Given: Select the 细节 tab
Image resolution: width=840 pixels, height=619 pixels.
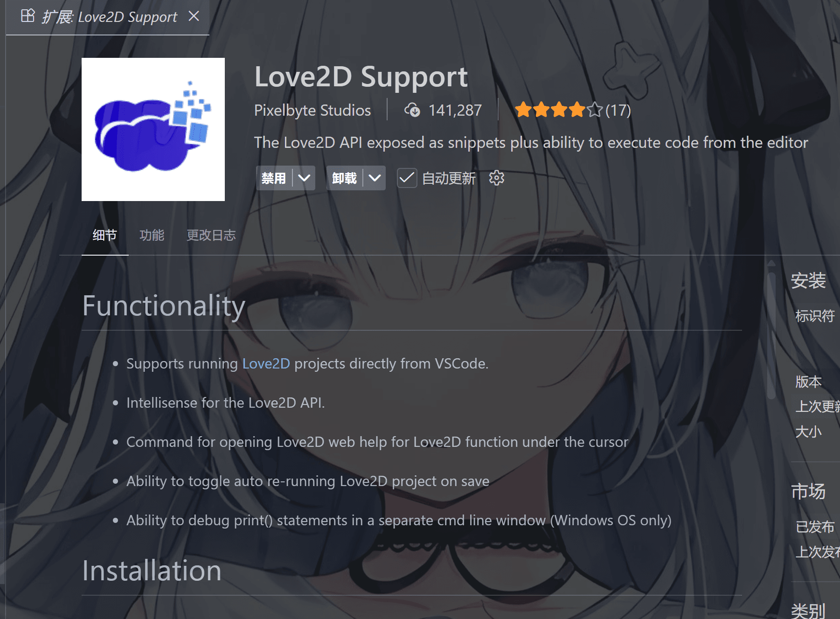Looking at the screenshot, I should coord(105,235).
